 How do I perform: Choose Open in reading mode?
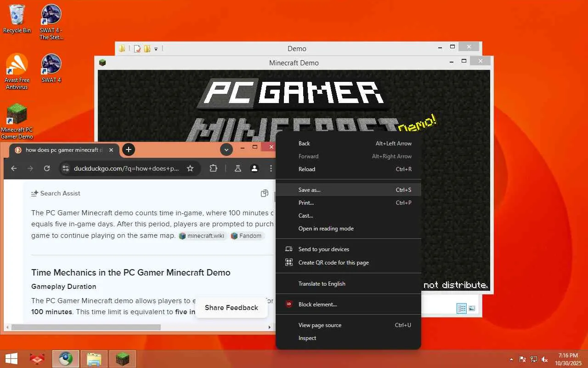tap(348, 229)
